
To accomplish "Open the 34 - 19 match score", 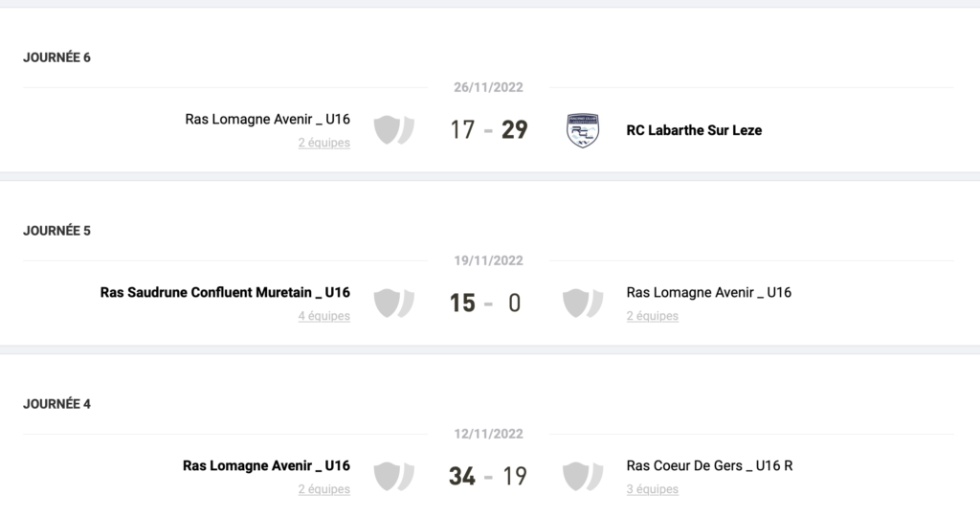I will 488,476.
